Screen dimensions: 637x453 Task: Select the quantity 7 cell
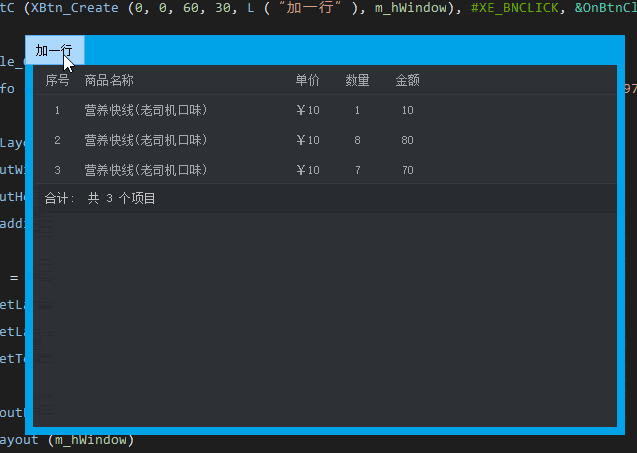tap(357, 170)
